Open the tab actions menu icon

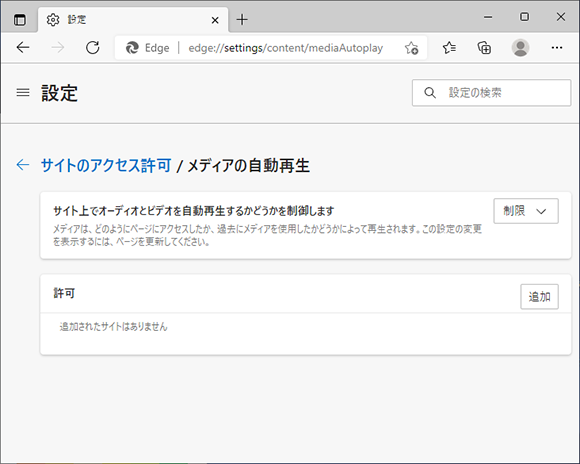click(x=20, y=19)
